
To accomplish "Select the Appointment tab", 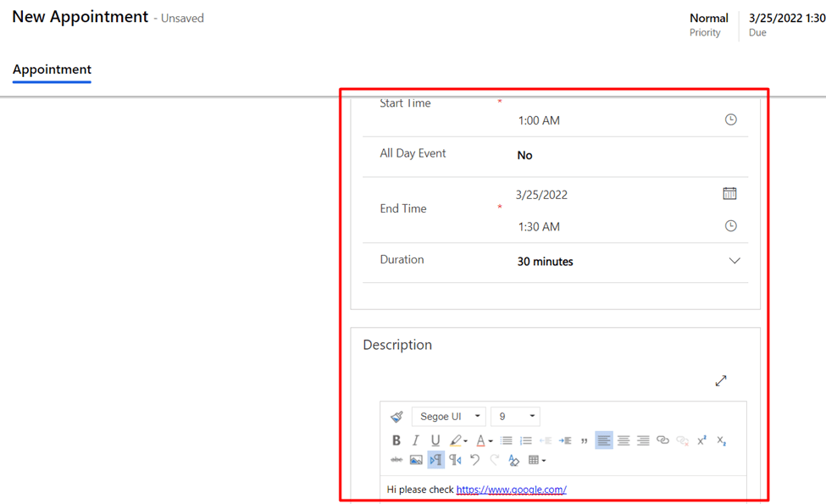I will 52,69.
